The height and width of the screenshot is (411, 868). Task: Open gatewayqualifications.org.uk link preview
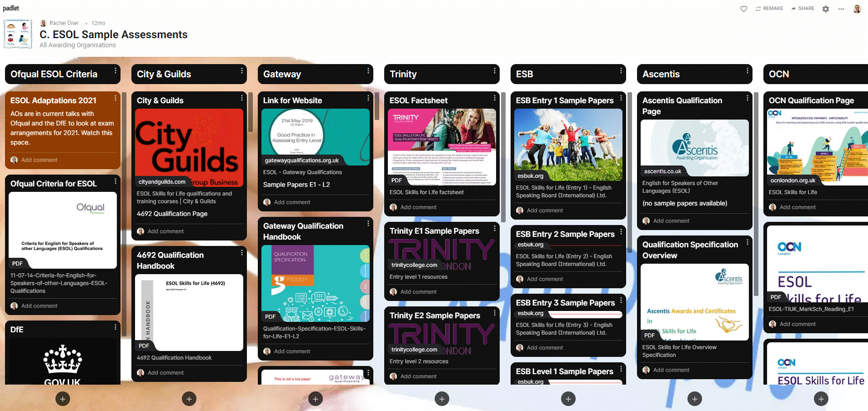coord(316,137)
